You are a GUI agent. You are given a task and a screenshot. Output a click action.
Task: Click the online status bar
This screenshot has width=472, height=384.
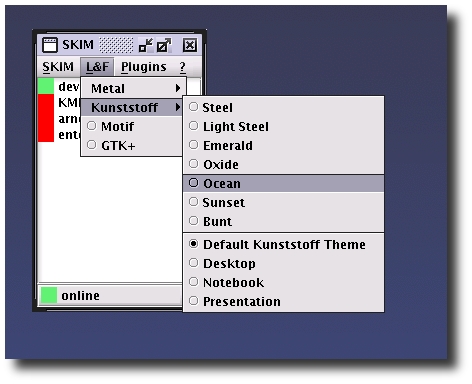tap(110, 295)
